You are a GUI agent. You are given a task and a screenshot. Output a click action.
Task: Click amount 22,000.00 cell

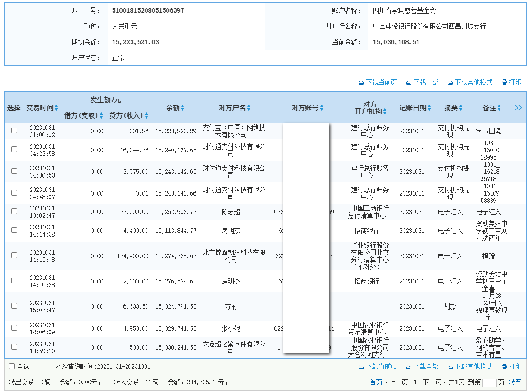134,212
